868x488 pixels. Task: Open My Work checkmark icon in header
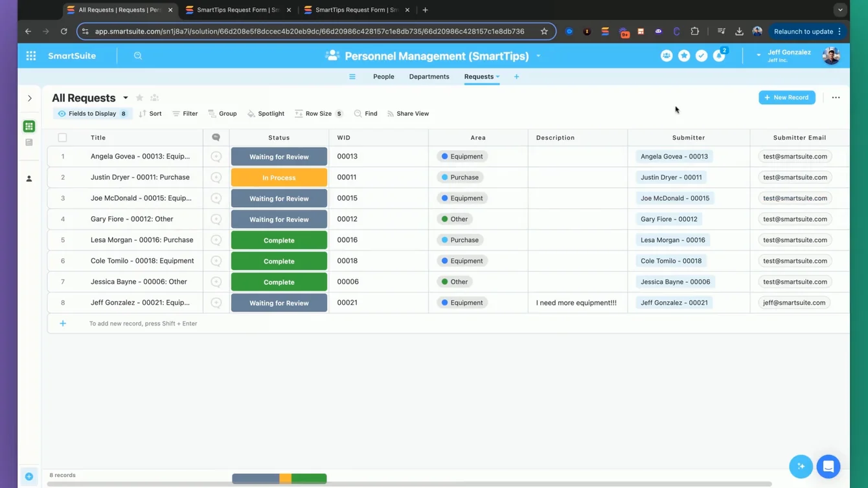pos(702,56)
